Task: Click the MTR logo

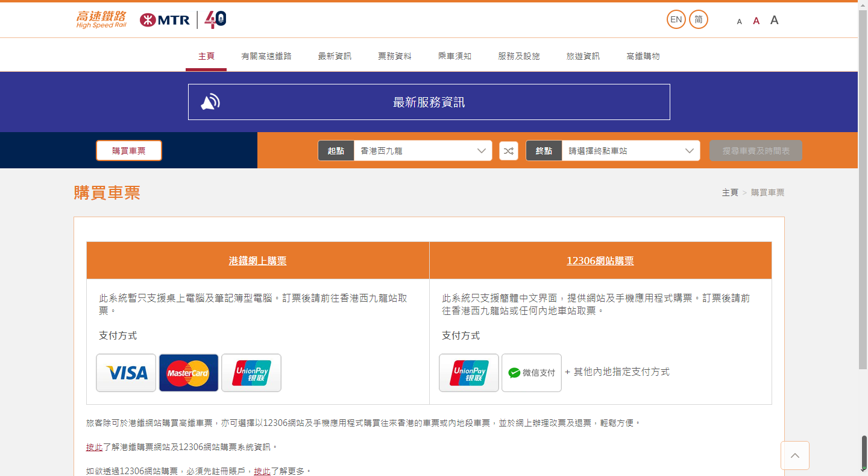Action: [165, 20]
